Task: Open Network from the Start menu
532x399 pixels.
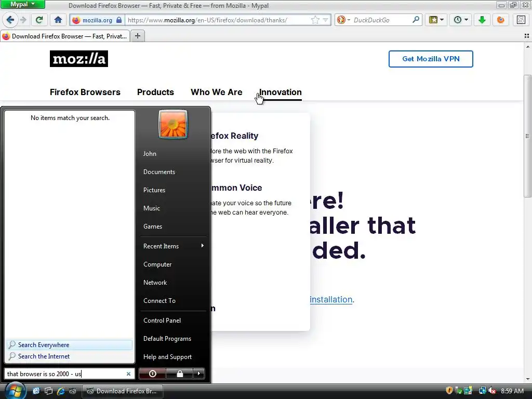Action: pyautogui.click(x=155, y=283)
